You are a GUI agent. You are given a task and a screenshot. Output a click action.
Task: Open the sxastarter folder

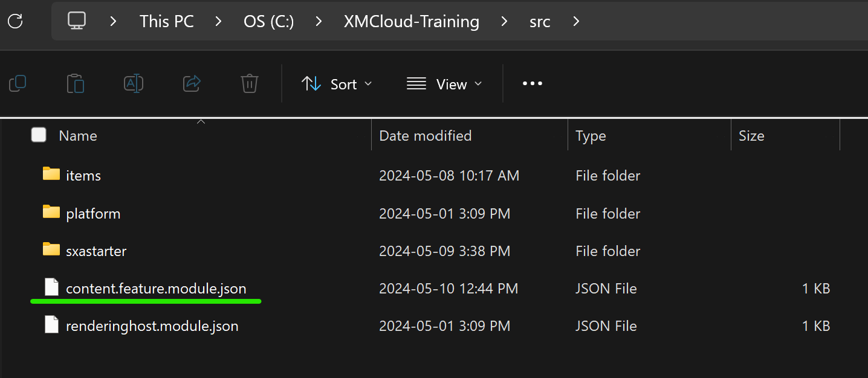96,251
